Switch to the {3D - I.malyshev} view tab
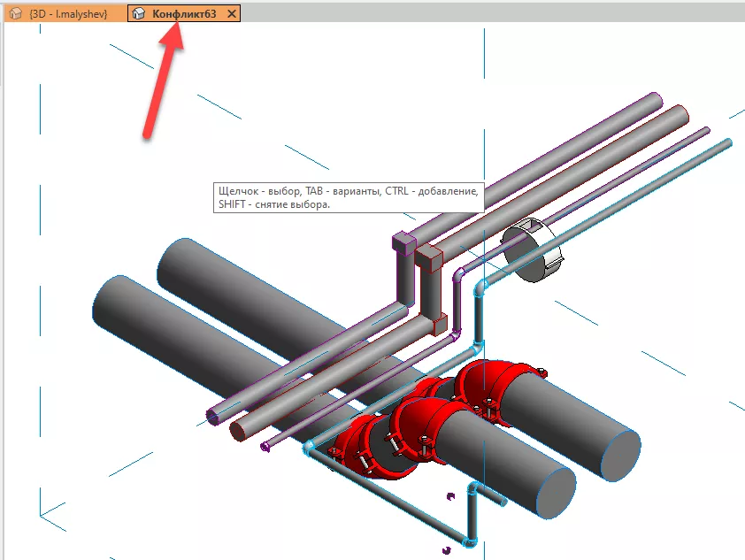The width and height of the screenshot is (745, 560). (x=65, y=15)
